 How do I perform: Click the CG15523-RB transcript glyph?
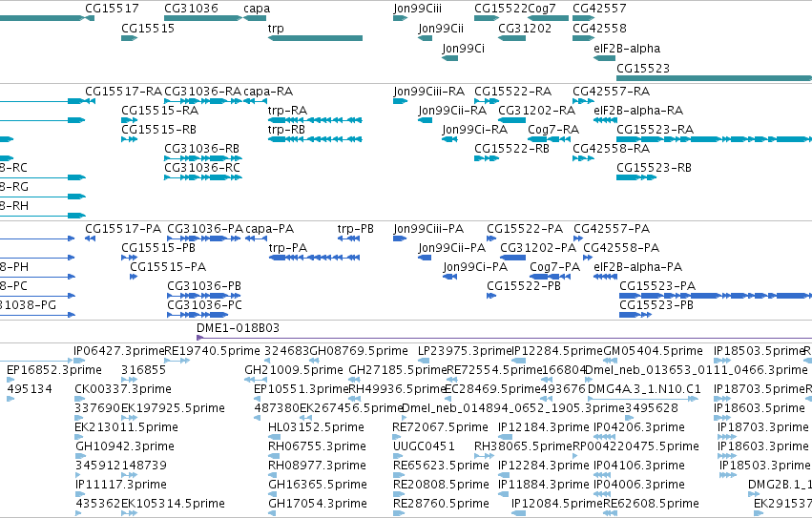pyautogui.click(x=636, y=177)
